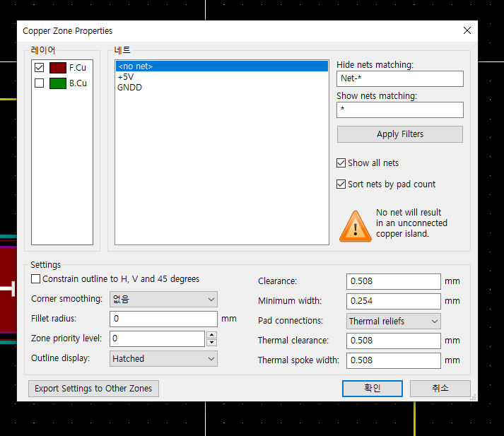The image size is (504, 436).
Task: Select the <no net> entry
Action: pyautogui.click(x=222, y=66)
